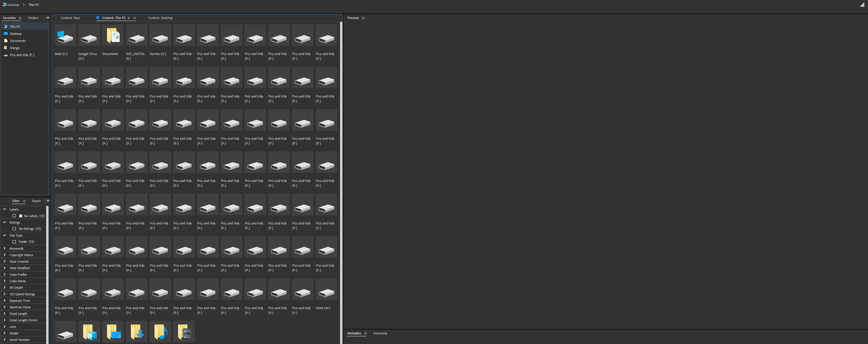Open the Favorites panel hamburger menu

(20, 18)
